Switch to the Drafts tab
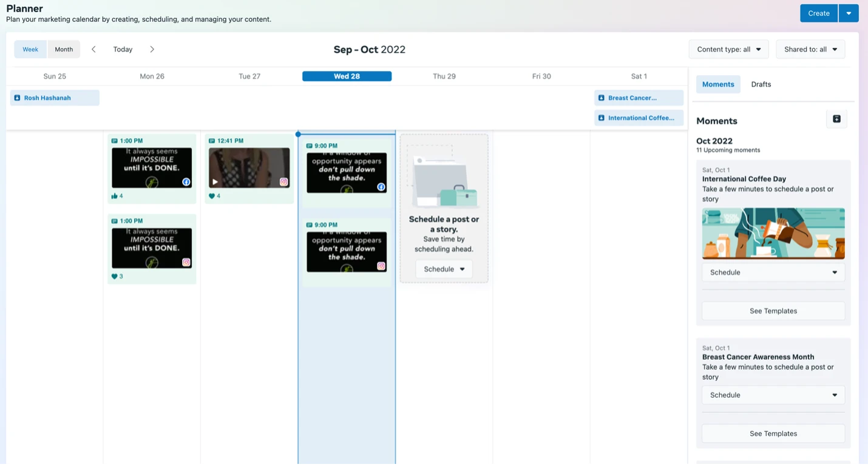868x467 pixels. [x=761, y=84]
